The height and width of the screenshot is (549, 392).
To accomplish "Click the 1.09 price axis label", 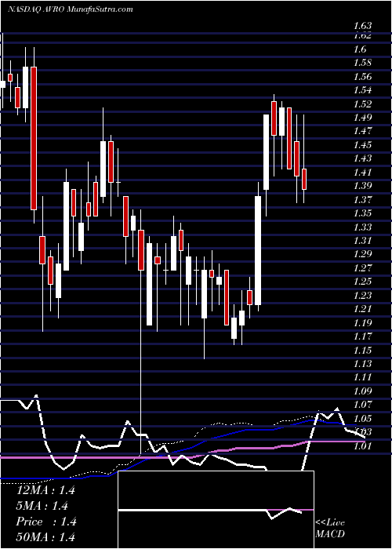I will pyautogui.click(x=362, y=391).
